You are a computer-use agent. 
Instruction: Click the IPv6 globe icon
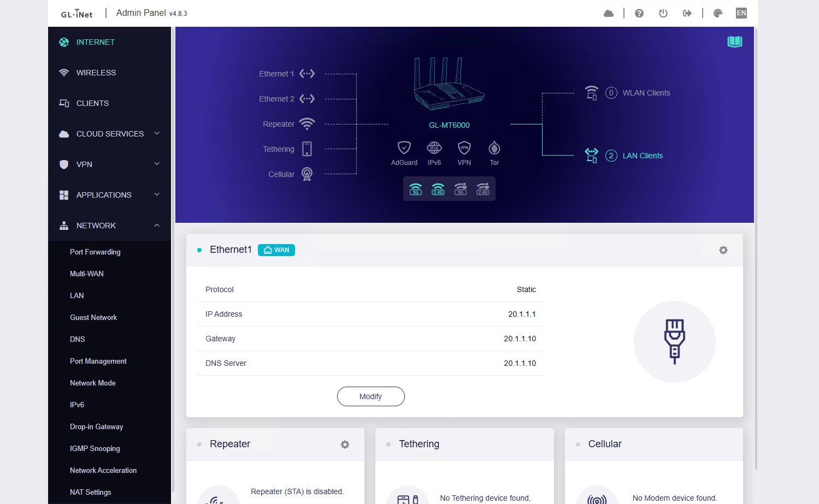[x=434, y=147]
